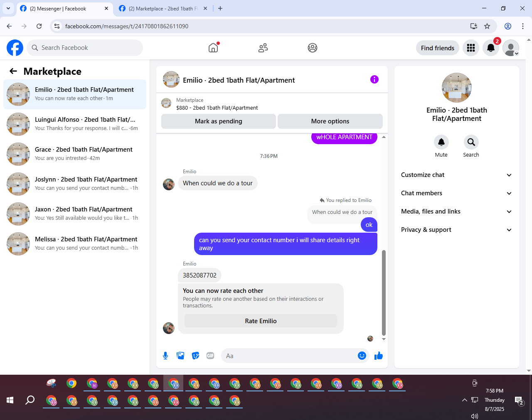
Task: Choose a sticker icon
Action: pyautogui.click(x=195, y=356)
